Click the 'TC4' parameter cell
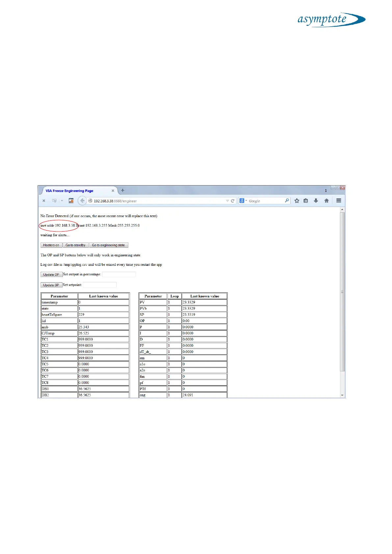 coord(59,358)
